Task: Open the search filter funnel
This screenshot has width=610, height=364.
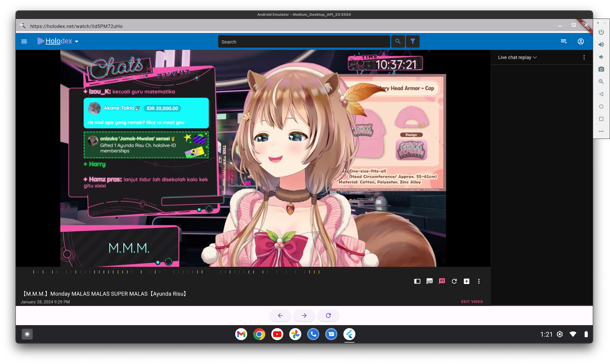Action: click(413, 41)
